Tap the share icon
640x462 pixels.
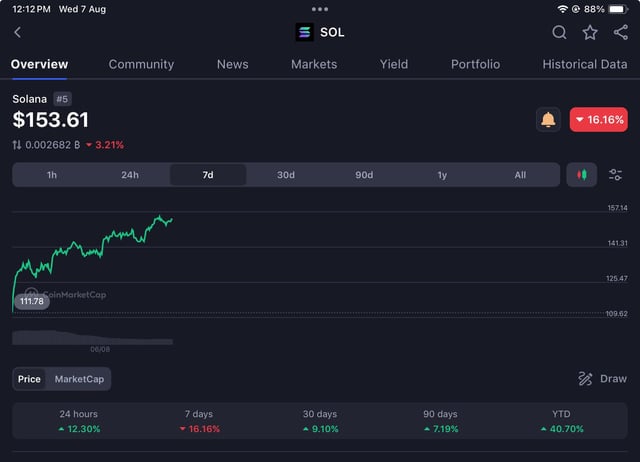click(x=621, y=32)
